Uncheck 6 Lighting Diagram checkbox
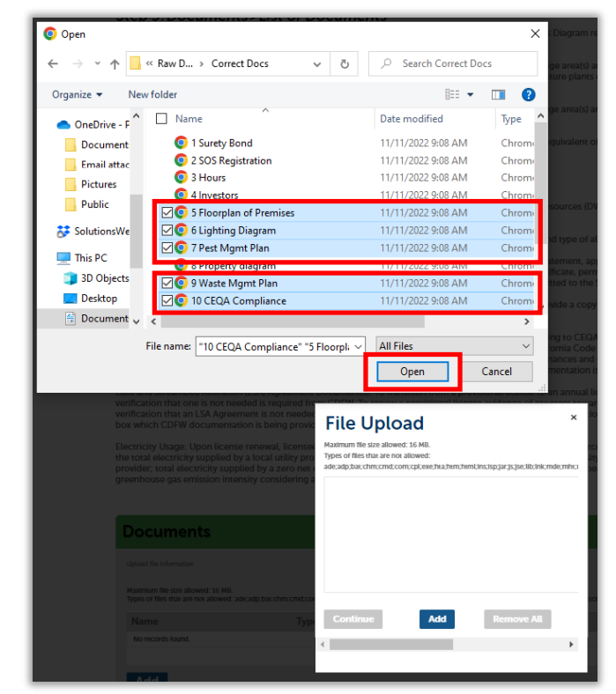This screenshot has height=694, width=616. (167, 230)
